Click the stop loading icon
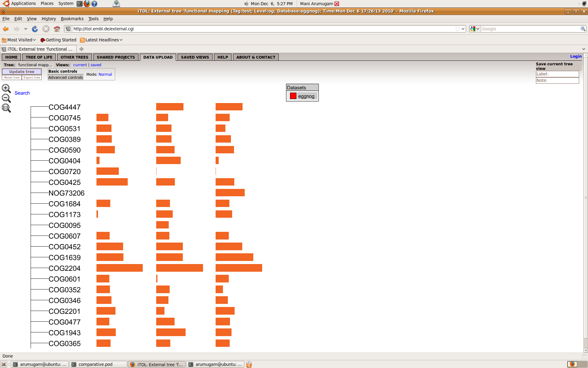 [x=46, y=29]
